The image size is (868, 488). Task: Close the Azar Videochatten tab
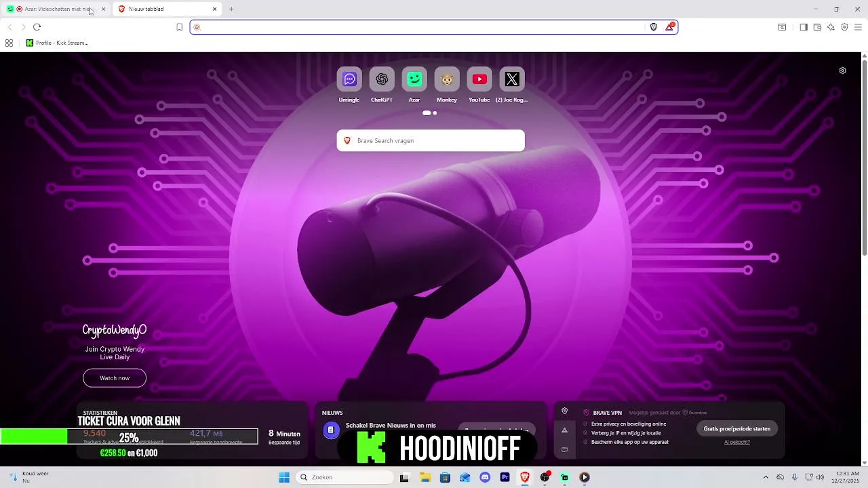[103, 9]
